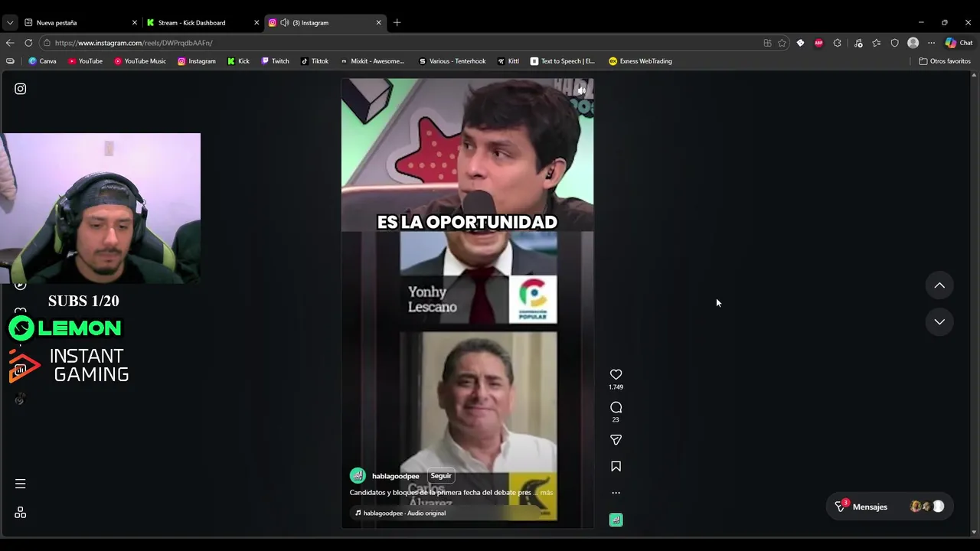Go to the previous reel with up arrow
This screenshot has width=980, height=551.
pos(939,285)
